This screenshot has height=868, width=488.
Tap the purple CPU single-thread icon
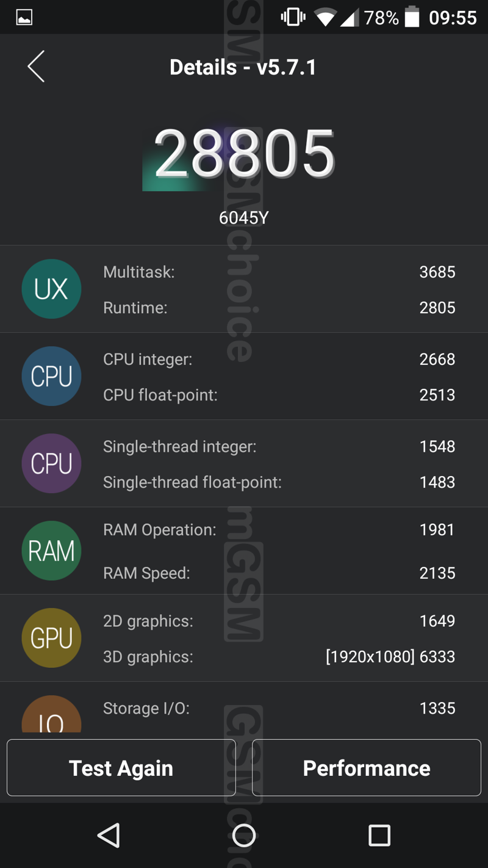(51, 463)
